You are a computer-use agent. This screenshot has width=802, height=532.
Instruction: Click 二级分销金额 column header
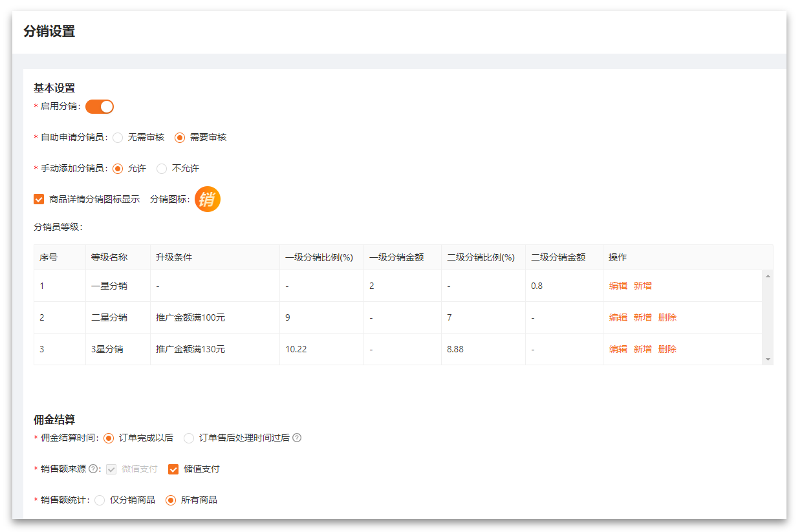(564, 257)
